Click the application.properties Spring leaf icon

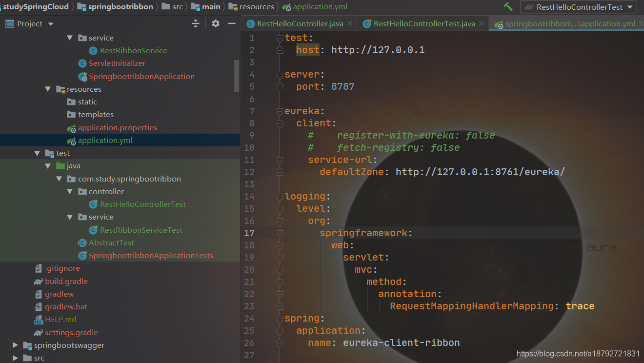click(71, 128)
